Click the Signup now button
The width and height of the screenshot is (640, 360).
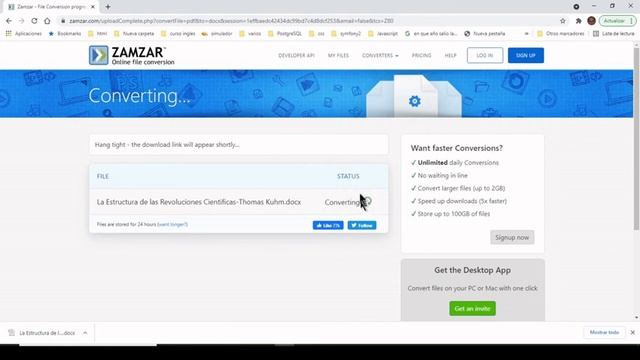tap(512, 238)
